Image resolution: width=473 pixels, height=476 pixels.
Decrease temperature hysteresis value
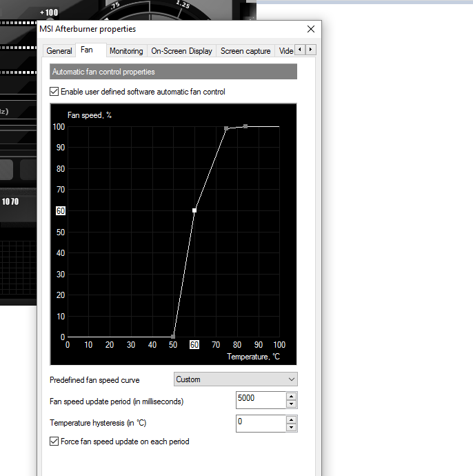pos(291,427)
